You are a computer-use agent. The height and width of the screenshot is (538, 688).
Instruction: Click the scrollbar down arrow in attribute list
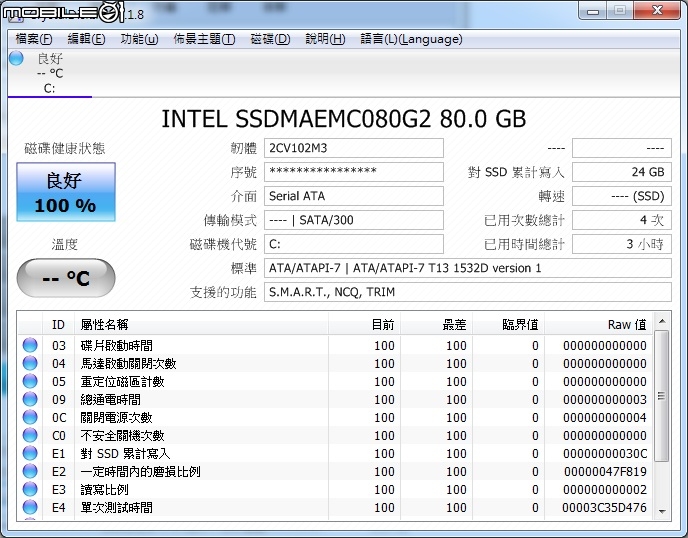coord(662,511)
